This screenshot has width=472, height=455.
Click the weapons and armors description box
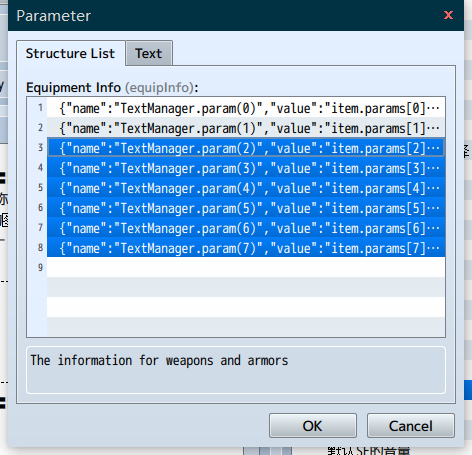point(236,370)
